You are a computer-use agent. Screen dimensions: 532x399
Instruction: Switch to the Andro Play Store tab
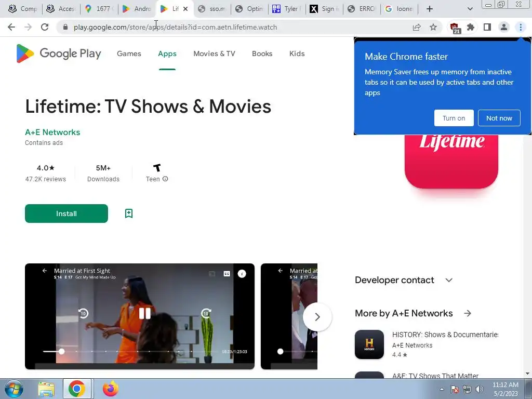click(137, 9)
